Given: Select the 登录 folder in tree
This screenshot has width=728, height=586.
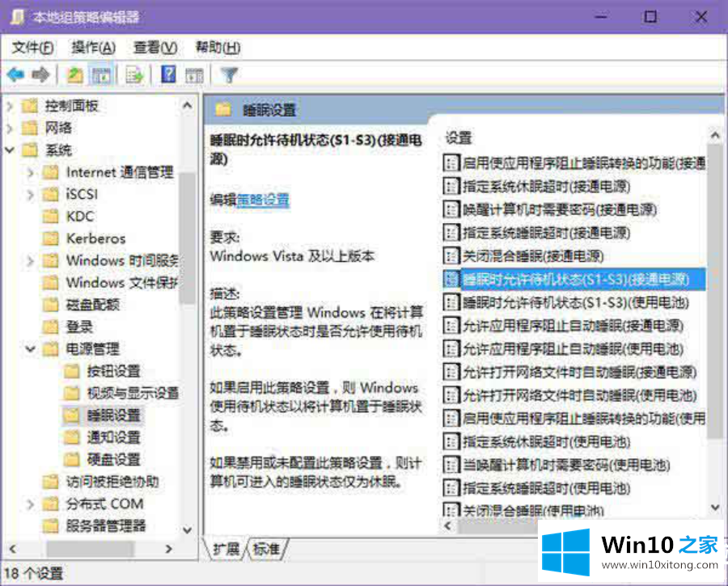Looking at the screenshot, I should (68, 327).
